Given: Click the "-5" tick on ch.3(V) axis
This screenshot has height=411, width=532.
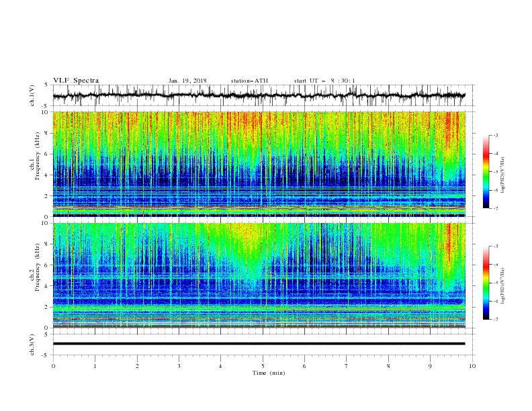Looking at the screenshot, I should (x=46, y=355).
